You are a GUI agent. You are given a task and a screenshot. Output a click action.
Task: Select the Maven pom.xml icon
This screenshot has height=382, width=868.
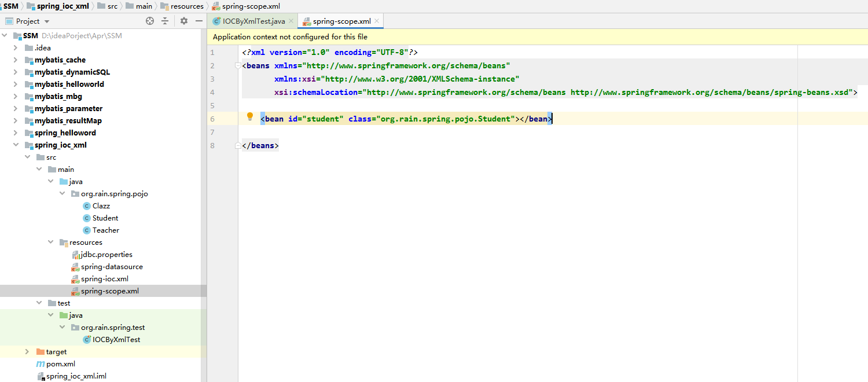point(41,364)
